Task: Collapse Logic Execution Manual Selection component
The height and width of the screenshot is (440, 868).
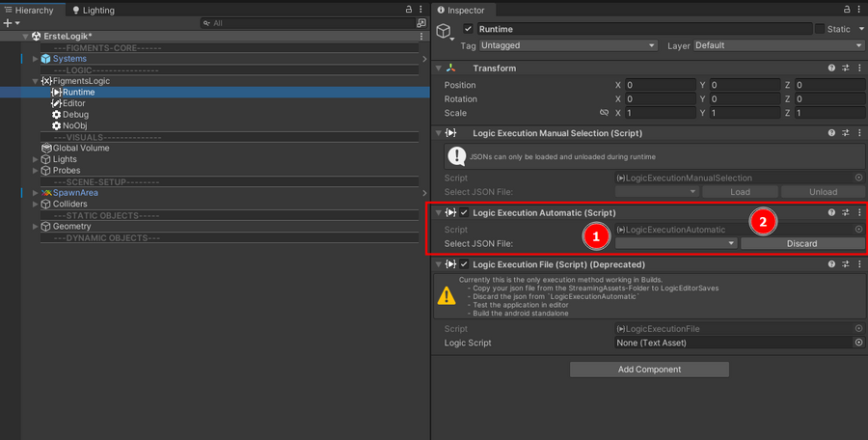Action: tap(439, 133)
